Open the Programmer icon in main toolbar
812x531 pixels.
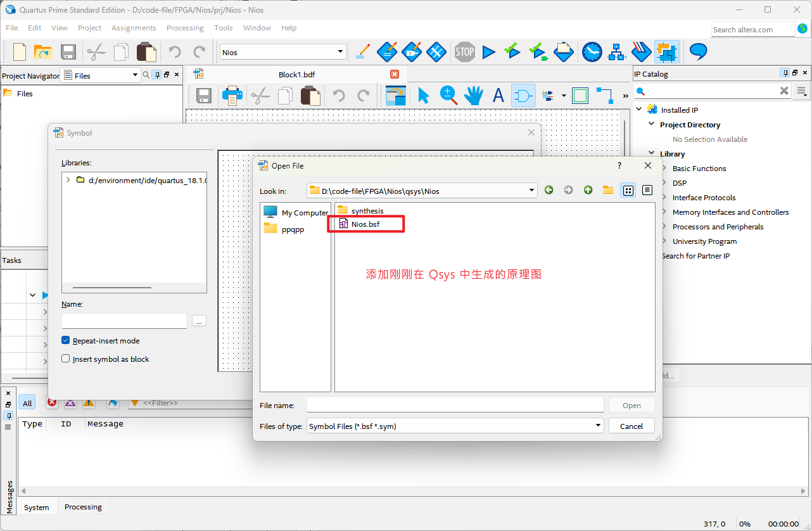tap(642, 52)
